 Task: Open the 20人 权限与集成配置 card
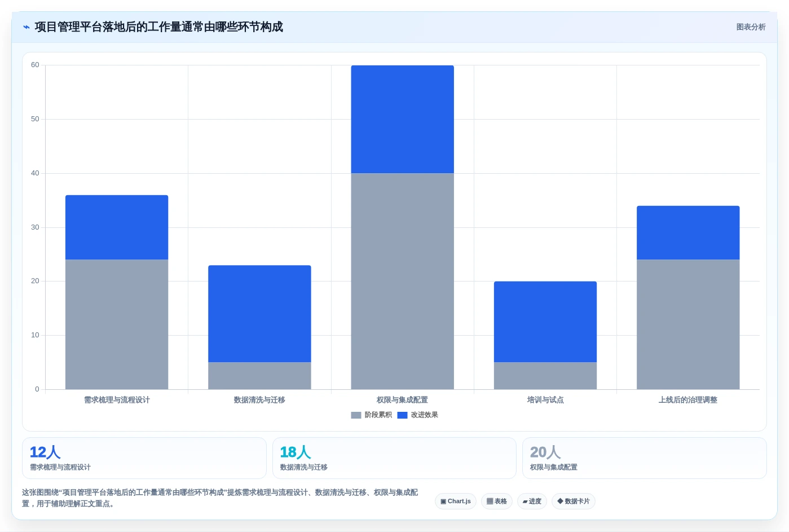point(644,458)
